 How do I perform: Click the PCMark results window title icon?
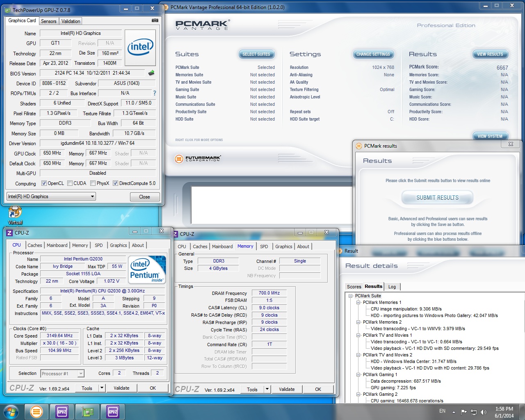point(359,146)
